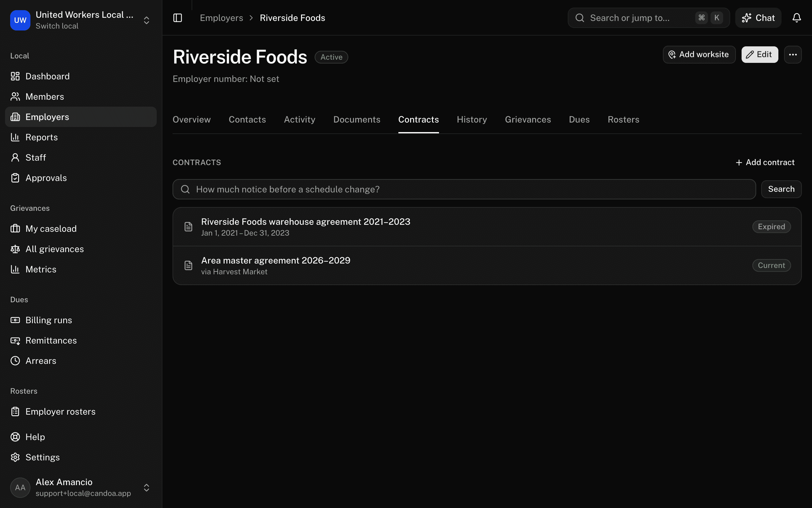The image size is (812, 508).
Task: Click the Active status badge
Action: tap(331, 57)
